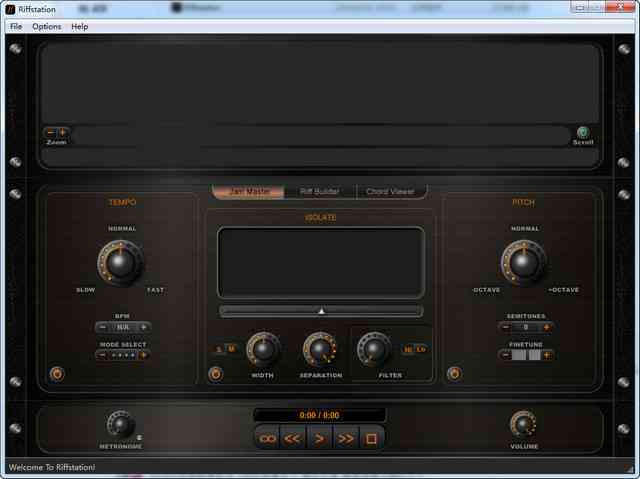Toggle the Scroll button on waveform
Image resolution: width=640 pixels, height=479 pixels.
point(583,132)
